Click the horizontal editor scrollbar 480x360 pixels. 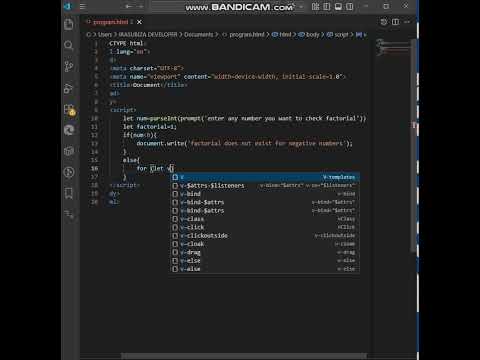[x=245, y=356]
